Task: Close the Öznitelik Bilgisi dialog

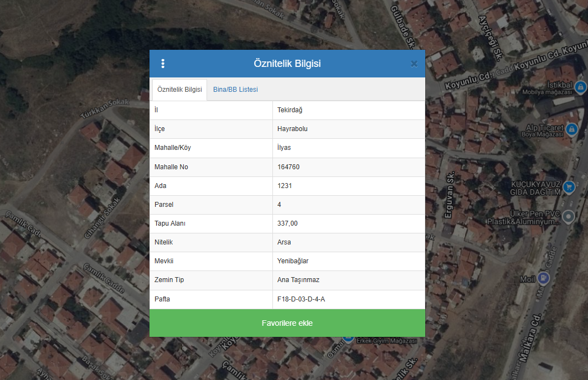Action: coord(414,64)
